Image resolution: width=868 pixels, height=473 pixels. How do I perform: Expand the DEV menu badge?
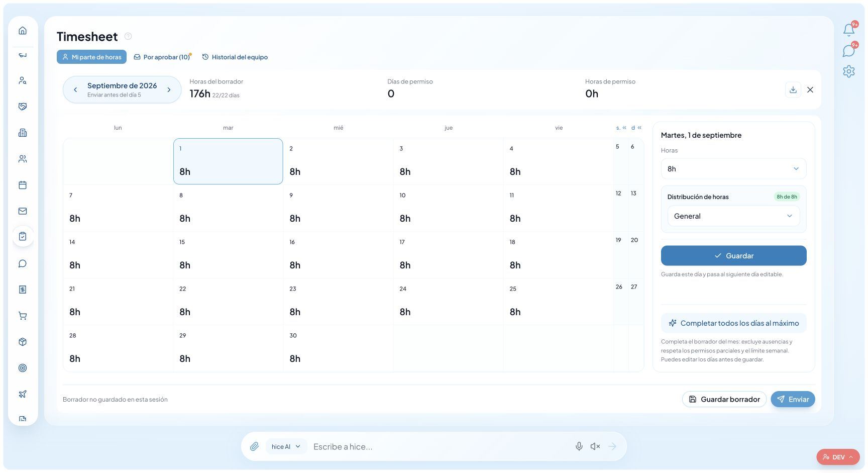click(x=838, y=457)
